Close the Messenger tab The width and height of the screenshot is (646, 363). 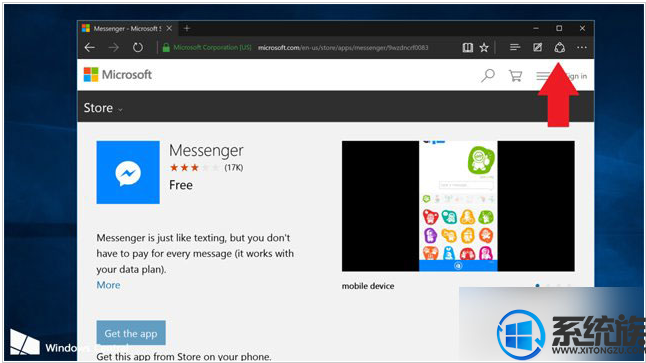click(169, 28)
